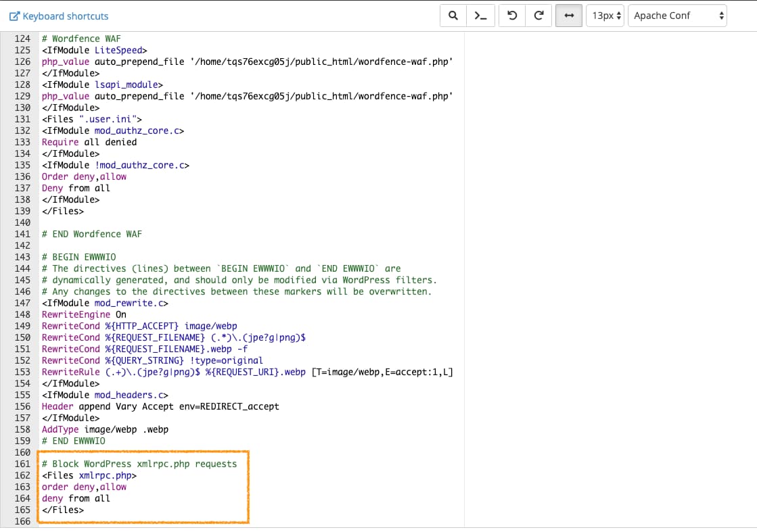
Task: Open the Apache Conf language dropdown
Action: pyautogui.click(x=677, y=16)
